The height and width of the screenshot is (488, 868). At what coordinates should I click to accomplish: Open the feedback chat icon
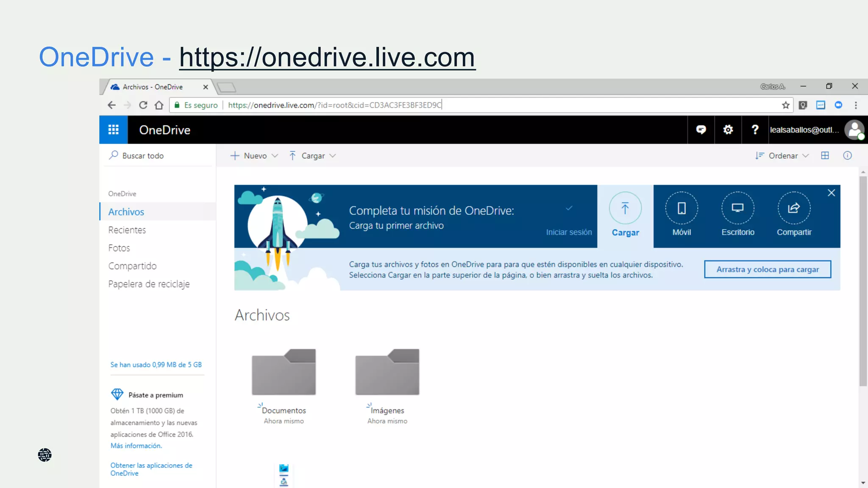click(701, 130)
